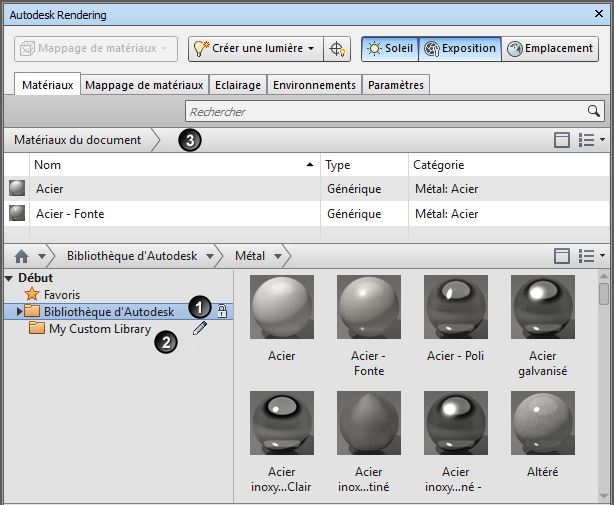This screenshot has height=505, width=614.
Task: Click the lock icon beside Bibliothèque d'Autodesk
Action: tap(222, 311)
